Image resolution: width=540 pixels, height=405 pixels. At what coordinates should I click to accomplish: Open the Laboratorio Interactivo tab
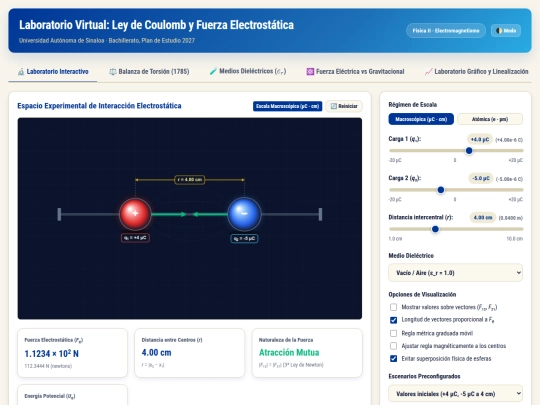[x=53, y=72]
